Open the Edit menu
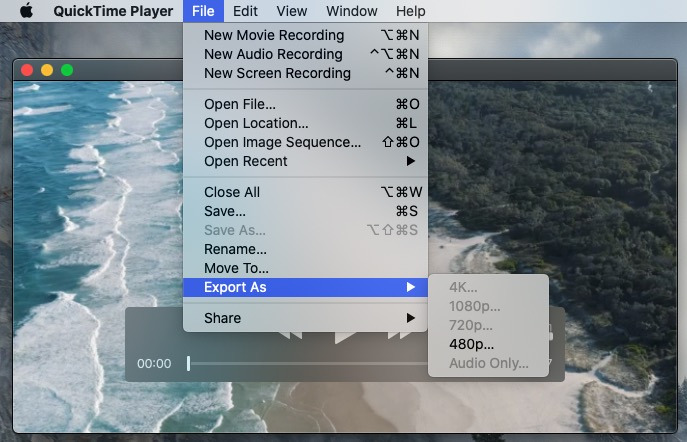Viewport: 687px width, 442px height. [245, 11]
